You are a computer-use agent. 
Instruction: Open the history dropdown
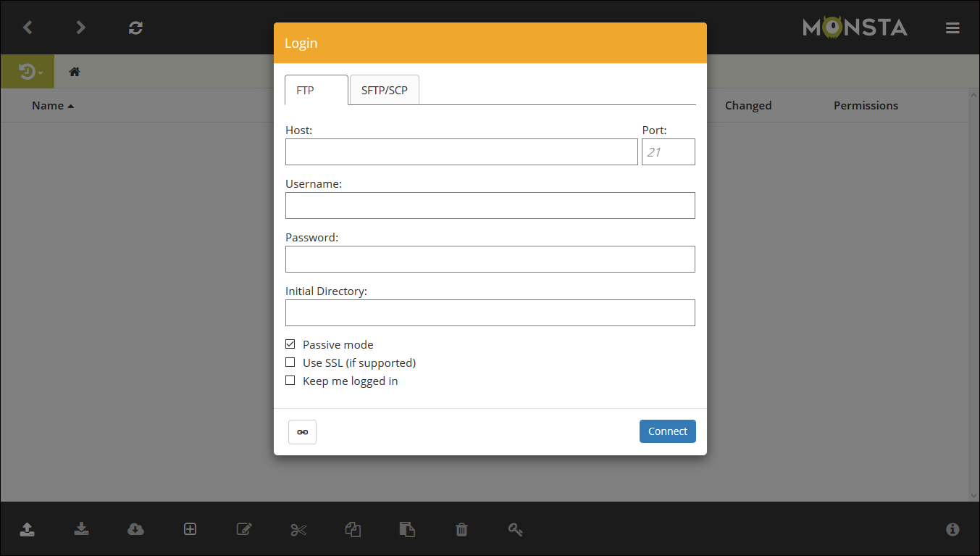pos(28,72)
